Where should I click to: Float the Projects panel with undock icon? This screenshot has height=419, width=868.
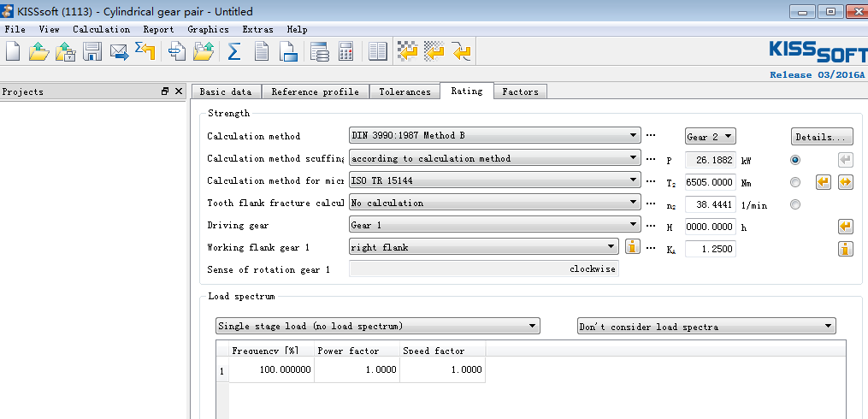pos(165,91)
